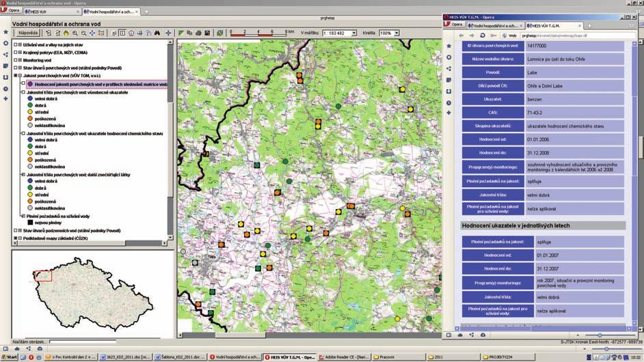
Task: Collapse the Jakost povrchových vod tree node
Action: coord(20,76)
